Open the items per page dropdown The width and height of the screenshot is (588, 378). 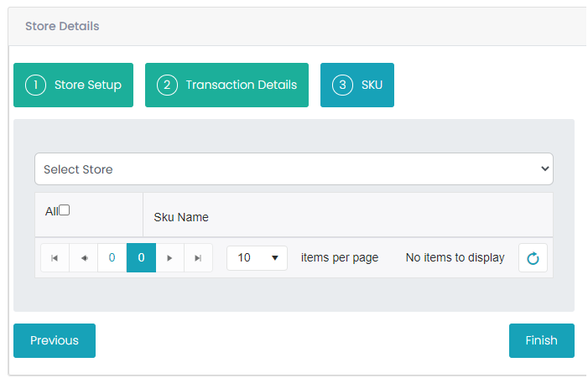(x=258, y=258)
